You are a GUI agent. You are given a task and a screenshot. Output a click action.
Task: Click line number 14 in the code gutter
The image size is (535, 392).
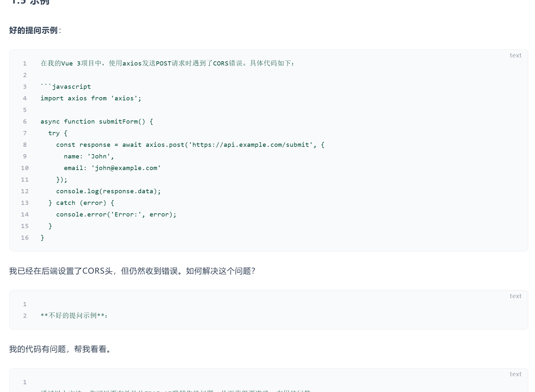tap(25, 214)
